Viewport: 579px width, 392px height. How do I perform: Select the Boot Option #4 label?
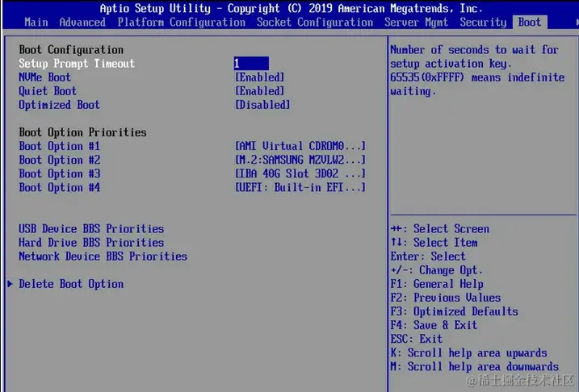tap(60, 187)
